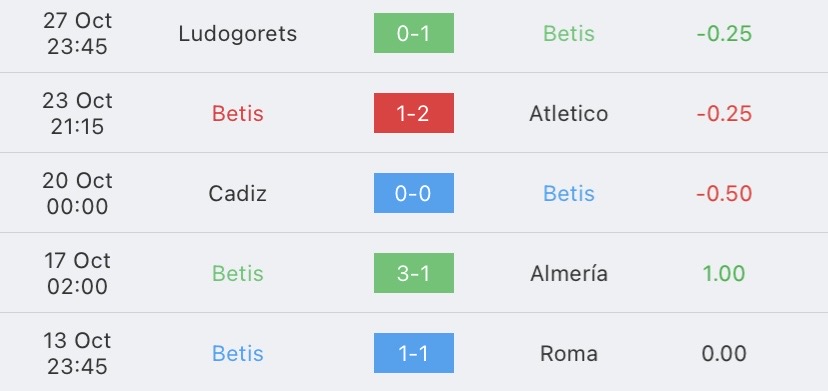The height and width of the screenshot is (391, 828).
Task: Select blue Betis in Roma row
Action: (238, 353)
